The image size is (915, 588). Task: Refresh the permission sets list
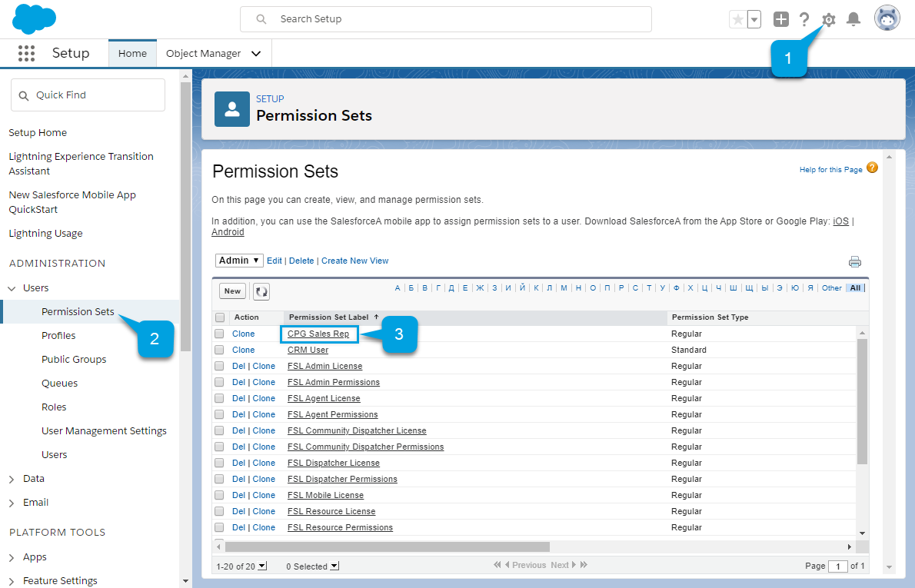click(259, 291)
